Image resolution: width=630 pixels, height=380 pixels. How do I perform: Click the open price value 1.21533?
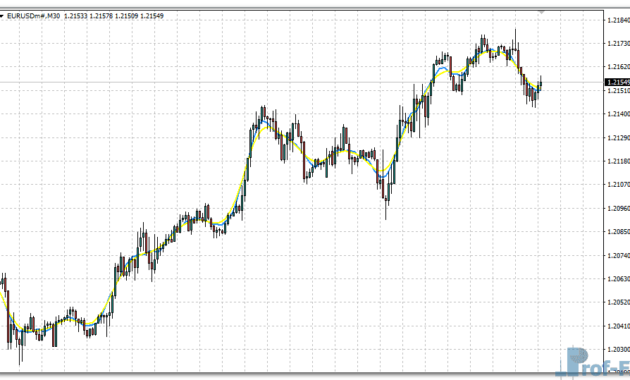coord(76,16)
